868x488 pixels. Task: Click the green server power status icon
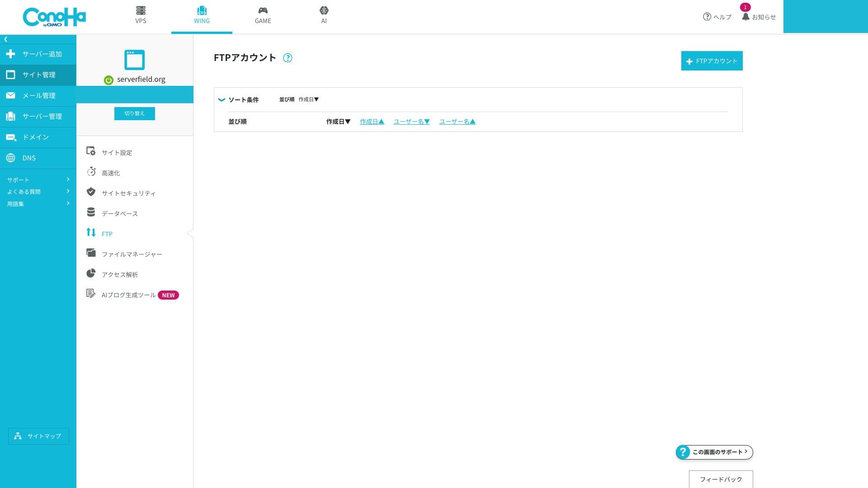108,80
